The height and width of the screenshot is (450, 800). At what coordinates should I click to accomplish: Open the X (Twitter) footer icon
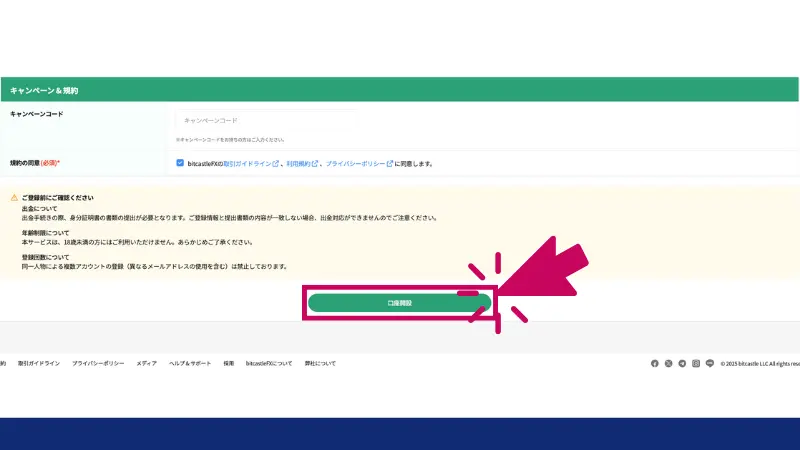click(x=668, y=363)
